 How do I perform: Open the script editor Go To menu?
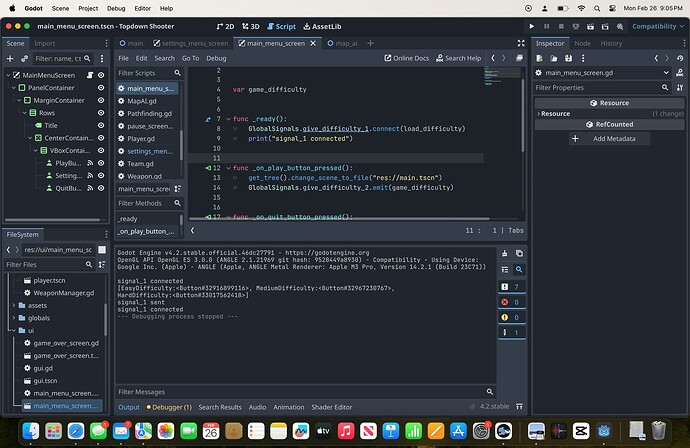coord(190,58)
